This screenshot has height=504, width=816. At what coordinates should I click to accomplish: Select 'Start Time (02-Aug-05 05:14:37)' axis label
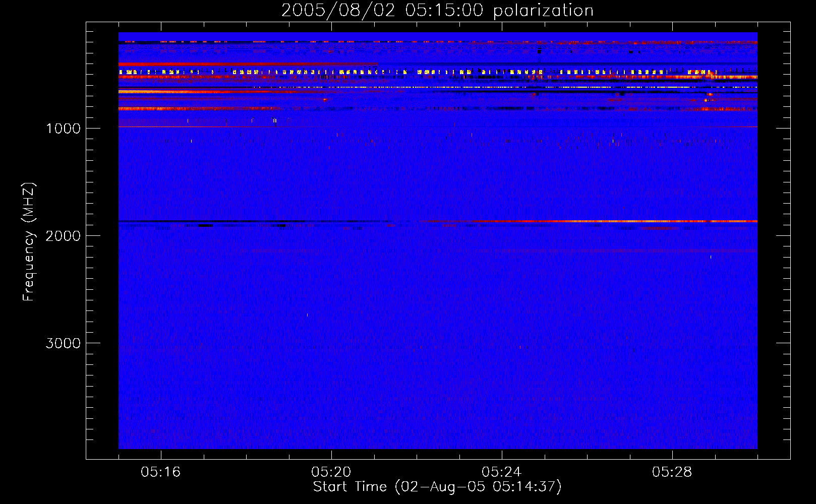pyautogui.click(x=437, y=487)
